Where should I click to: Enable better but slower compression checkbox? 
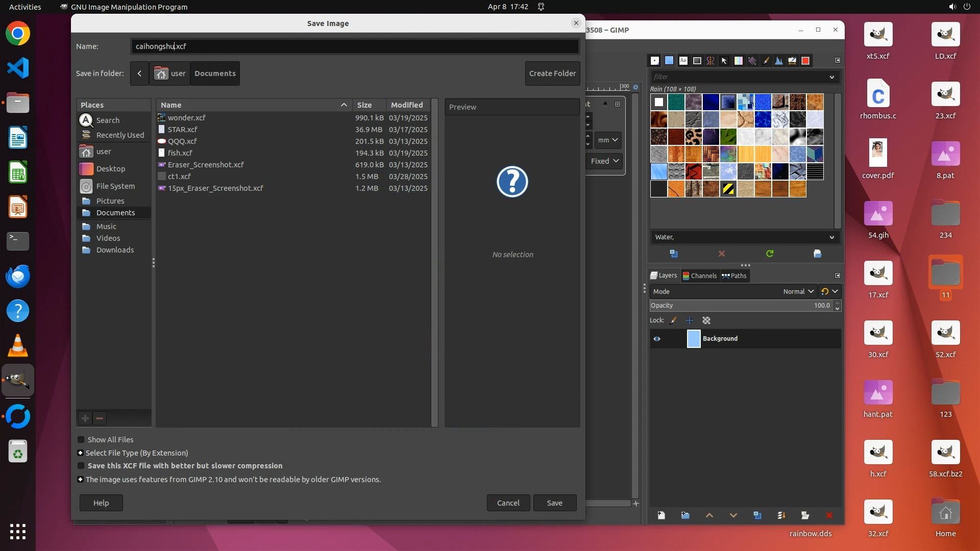[81, 465]
